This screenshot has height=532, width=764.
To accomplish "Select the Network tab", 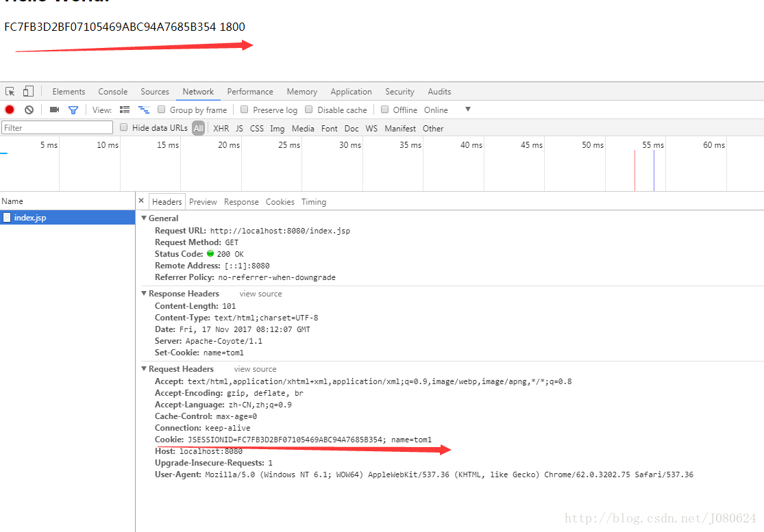I will [x=198, y=92].
